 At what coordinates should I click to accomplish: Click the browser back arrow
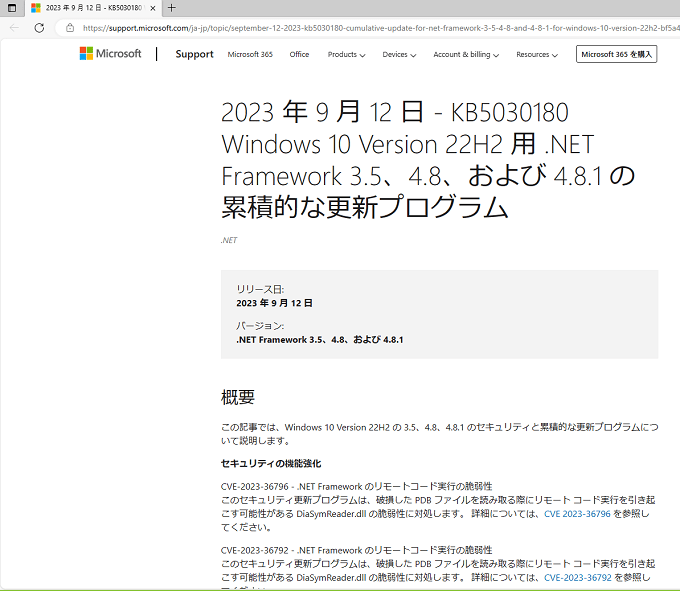tap(14, 28)
